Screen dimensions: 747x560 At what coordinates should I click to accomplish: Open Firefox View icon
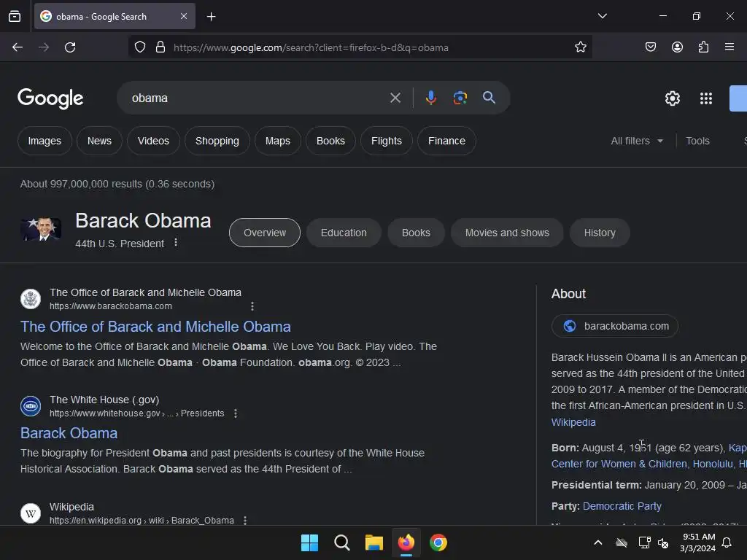[x=15, y=16]
